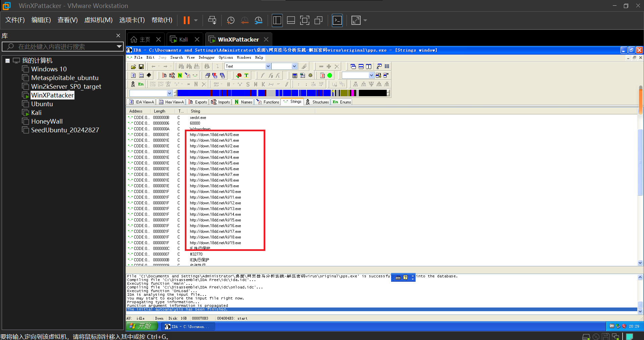The width and height of the screenshot is (644, 340).
Task: Open the Debugger menu in IDA
Action: tap(207, 58)
